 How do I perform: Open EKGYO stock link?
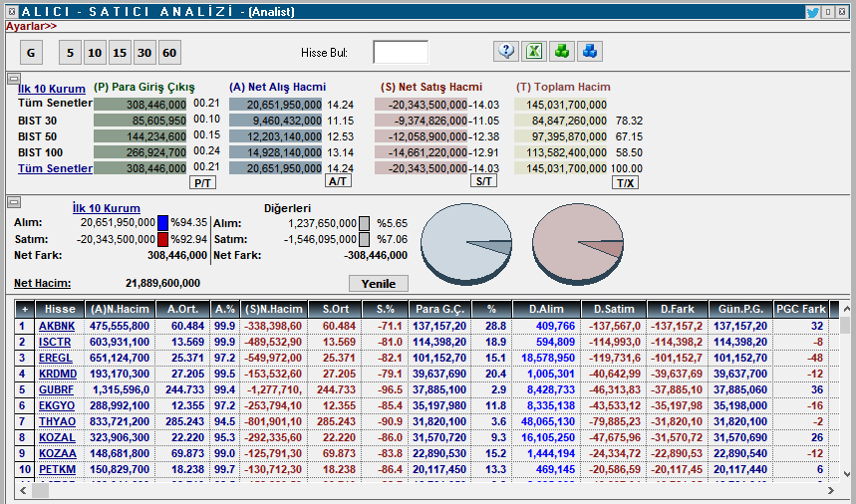tap(57, 405)
